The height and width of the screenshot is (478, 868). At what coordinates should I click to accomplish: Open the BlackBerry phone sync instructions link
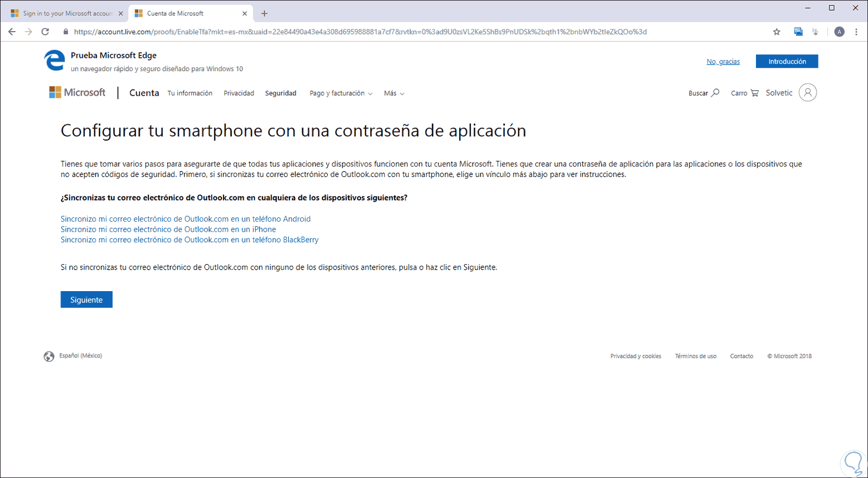click(x=189, y=240)
